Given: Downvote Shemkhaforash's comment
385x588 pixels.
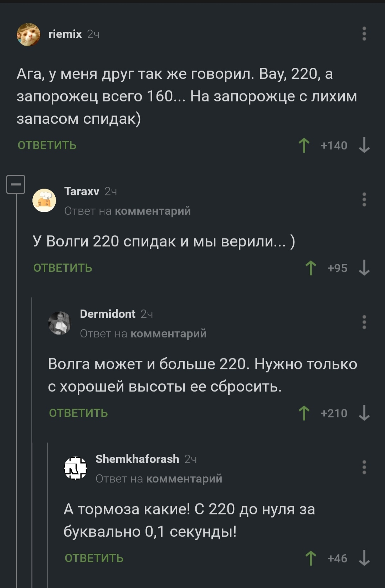Looking at the screenshot, I should pyautogui.click(x=364, y=558).
